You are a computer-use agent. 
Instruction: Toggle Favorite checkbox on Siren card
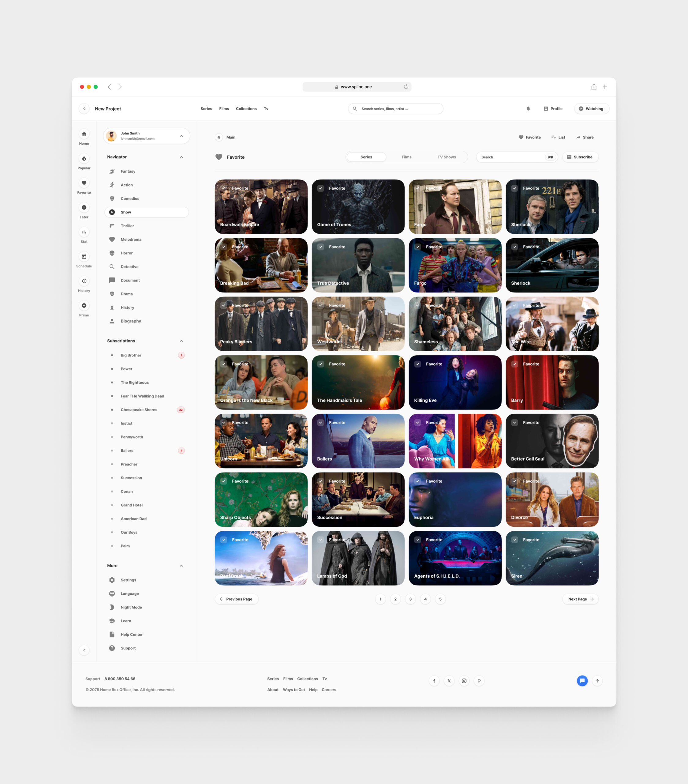coord(514,540)
